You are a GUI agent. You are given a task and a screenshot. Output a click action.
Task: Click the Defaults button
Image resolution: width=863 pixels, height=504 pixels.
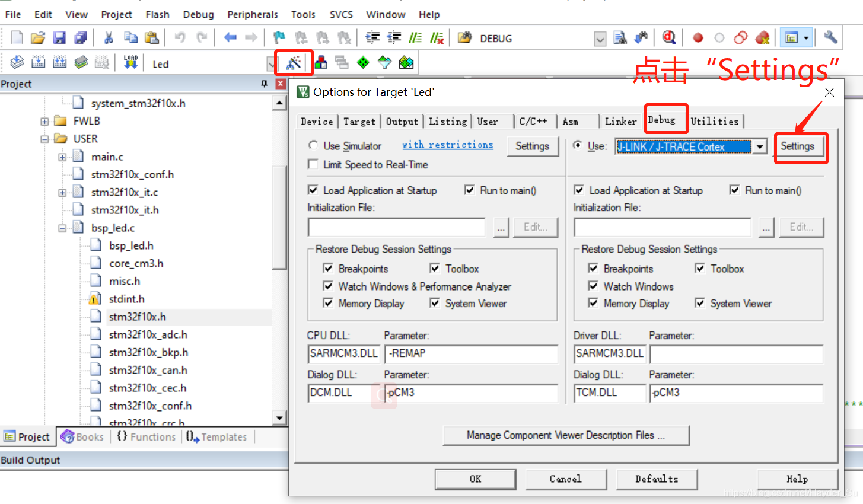point(657,479)
